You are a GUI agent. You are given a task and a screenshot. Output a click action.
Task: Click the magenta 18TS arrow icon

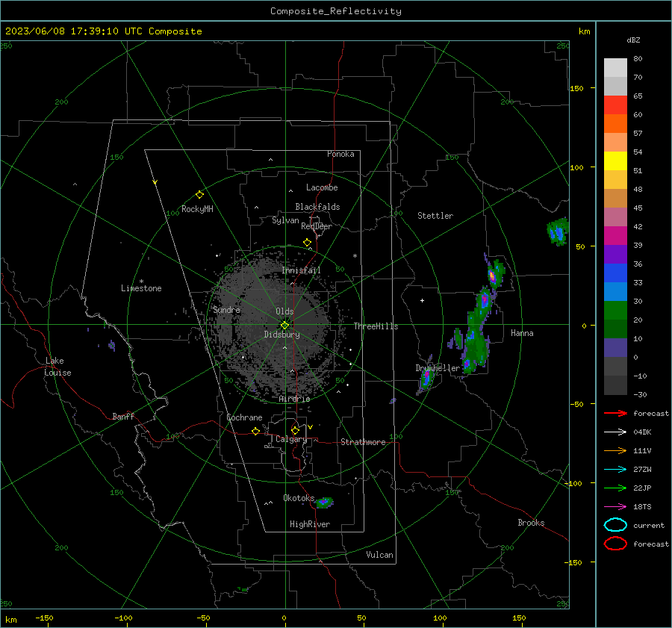coord(615,507)
